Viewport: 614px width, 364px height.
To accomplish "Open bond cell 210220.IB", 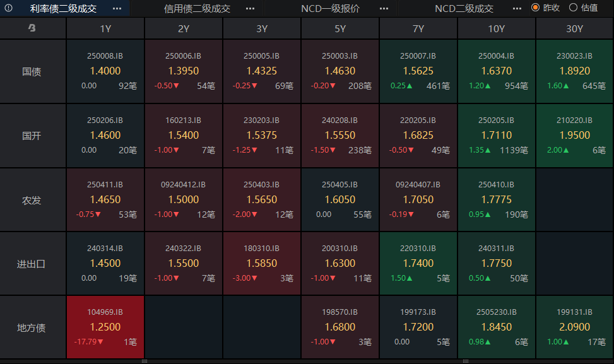I will pyautogui.click(x=574, y=136).
